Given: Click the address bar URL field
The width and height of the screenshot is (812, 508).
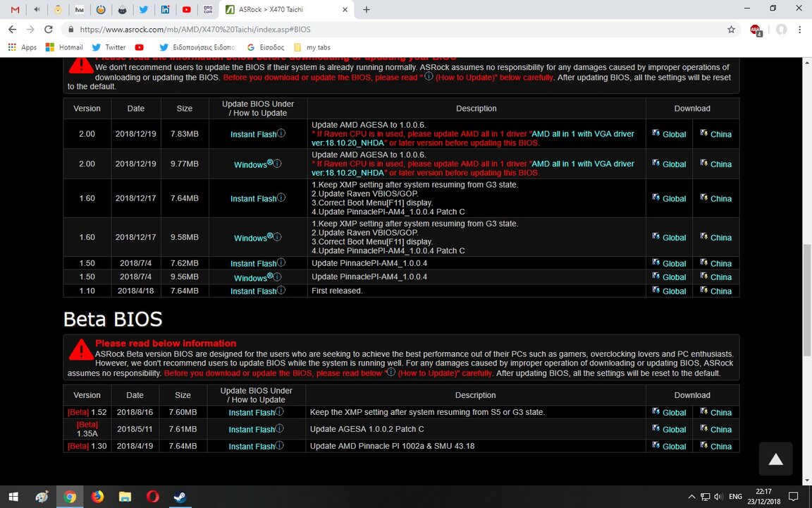Looking at the screenshot, I should click(x=393, y=30).
